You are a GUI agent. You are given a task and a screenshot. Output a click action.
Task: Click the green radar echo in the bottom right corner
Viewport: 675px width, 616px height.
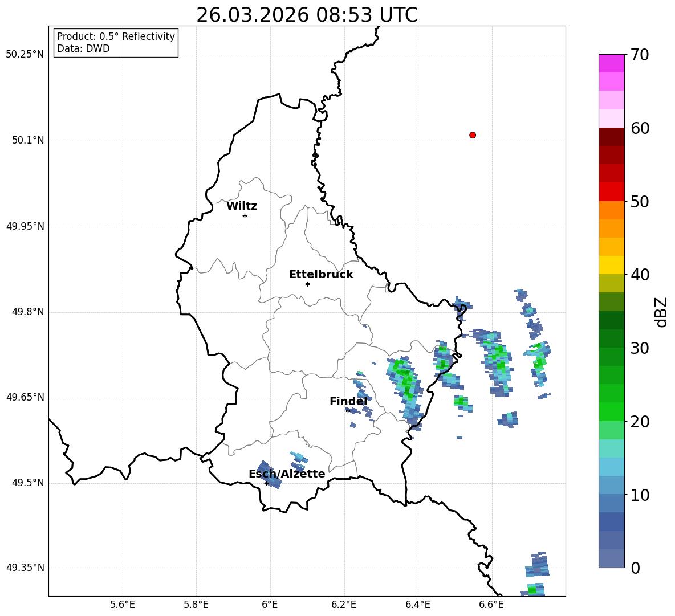click(x=533, y=589)
